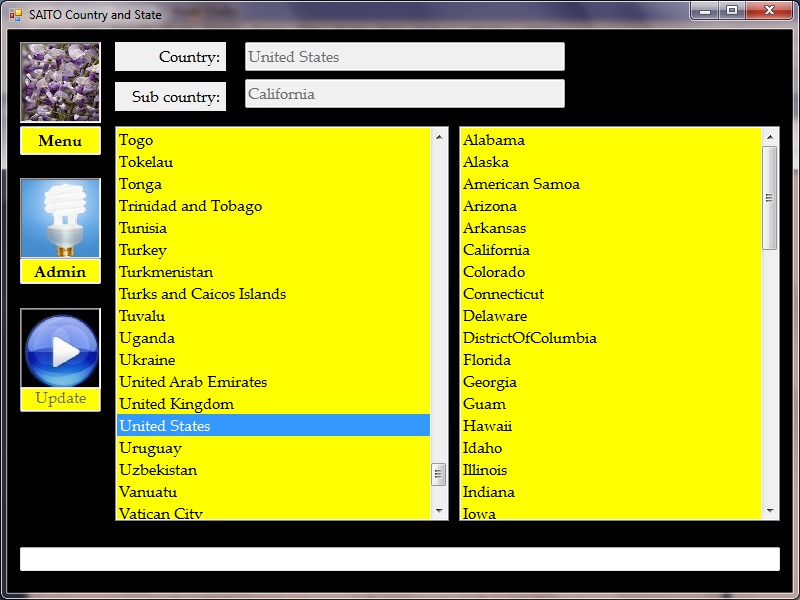
Task: Choose Uruguay in the country list
Action: tap(150, 448)
